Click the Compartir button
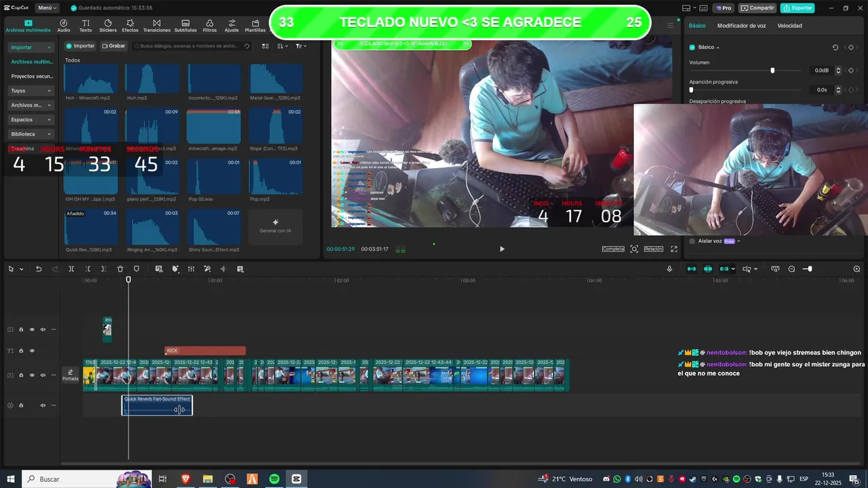The image size is (868, 488). [x=757, y=8]
